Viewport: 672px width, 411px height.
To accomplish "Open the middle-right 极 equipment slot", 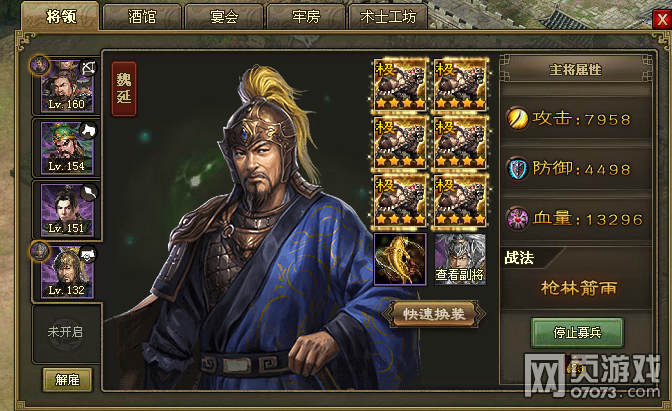I will [x=460, y=143].
